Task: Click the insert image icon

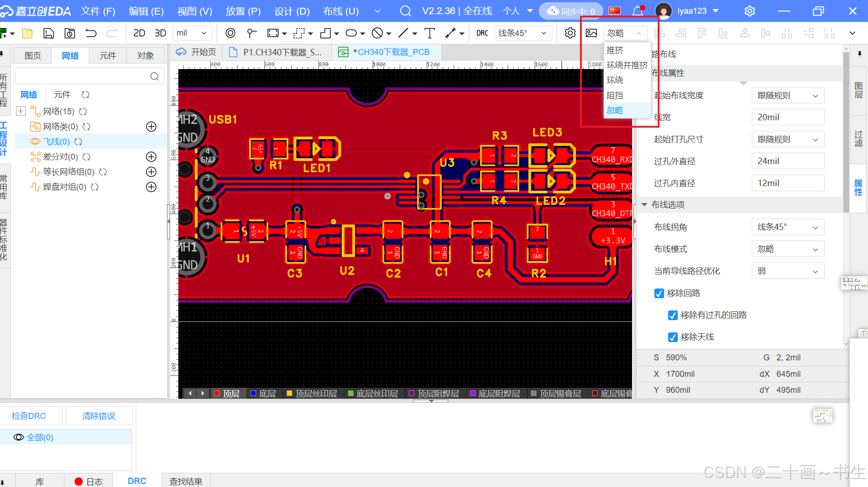Action: pos(591,33)
